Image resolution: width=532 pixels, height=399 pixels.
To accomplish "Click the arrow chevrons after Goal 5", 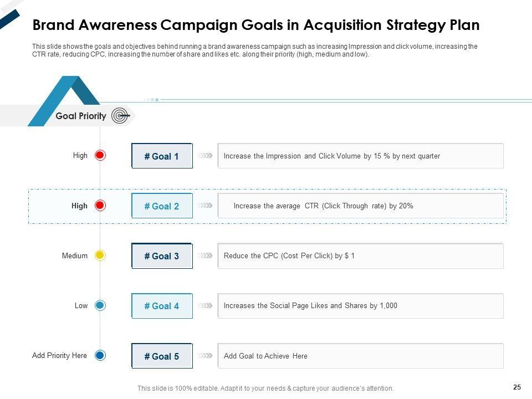I will click(206, 356).
